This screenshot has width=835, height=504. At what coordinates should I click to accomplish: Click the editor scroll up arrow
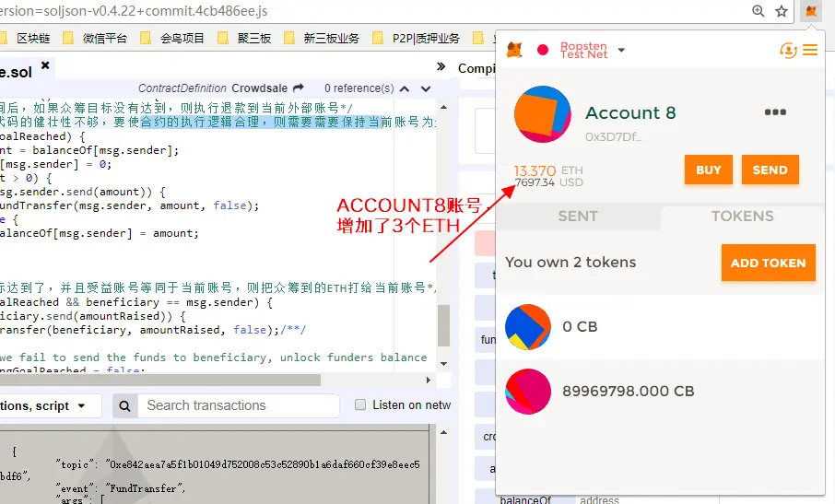click(x=443, y=107)
